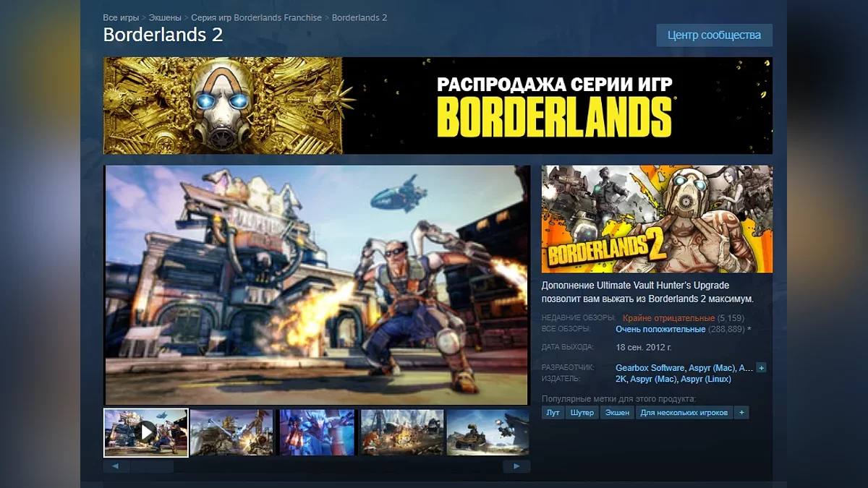The image size is (868, 488).
Task: Open the Экшены breadcrumb link
Action: tap(165, 17)
